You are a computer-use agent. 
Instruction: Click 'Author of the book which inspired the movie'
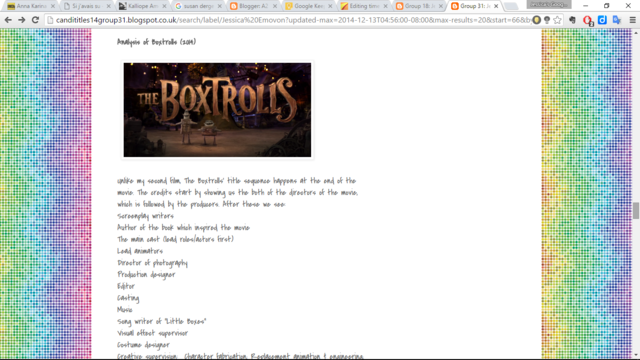coord(183,228)
